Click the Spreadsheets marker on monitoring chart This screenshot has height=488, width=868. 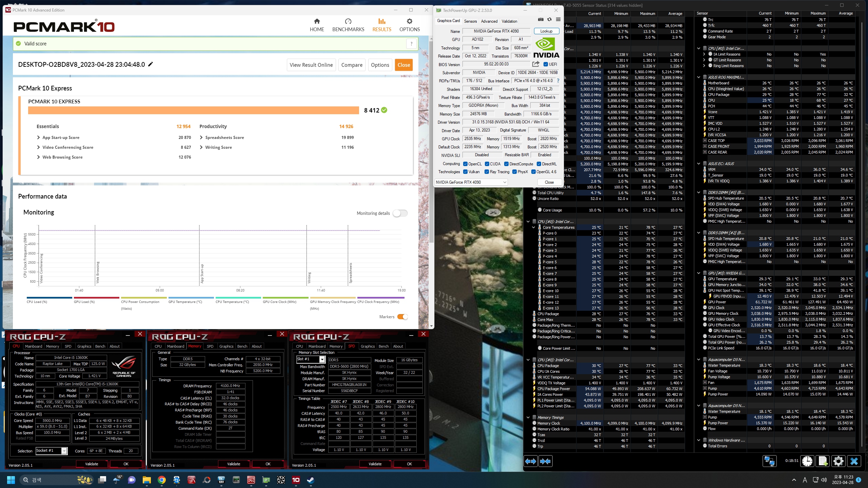pyautogui.click(x=351, y=273)
